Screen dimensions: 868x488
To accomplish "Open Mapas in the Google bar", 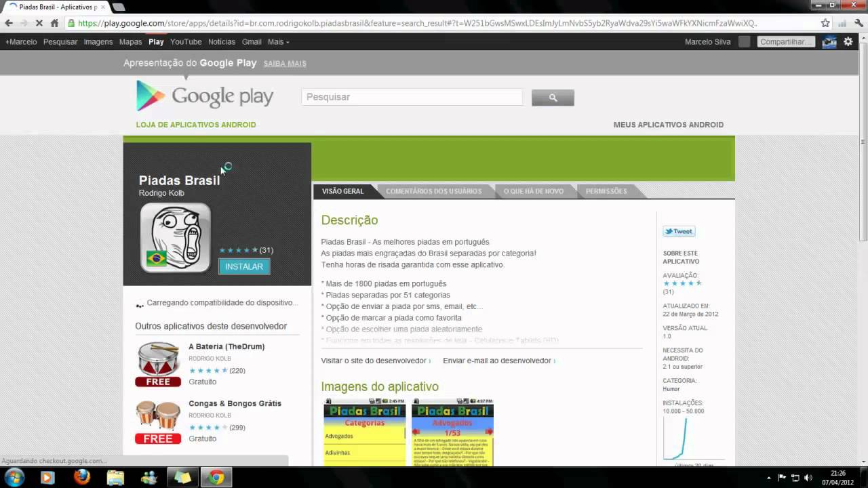I will [x=130, y=41].
